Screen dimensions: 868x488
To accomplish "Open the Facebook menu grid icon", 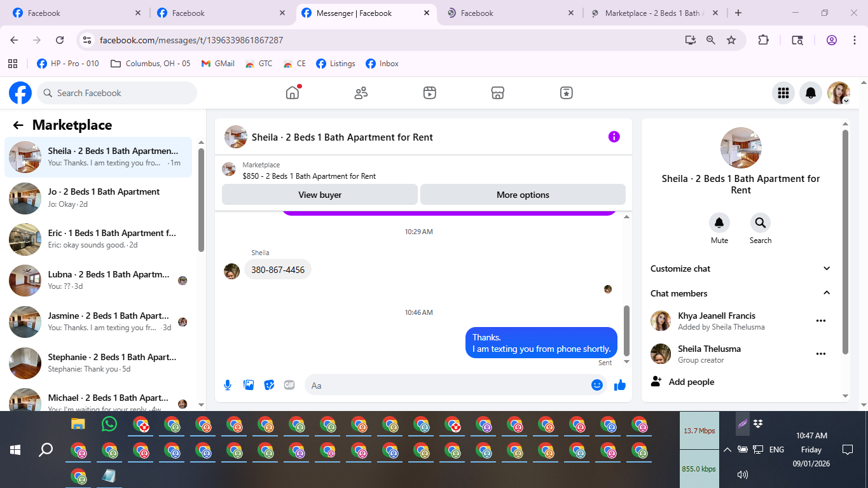I will [783, 93].
